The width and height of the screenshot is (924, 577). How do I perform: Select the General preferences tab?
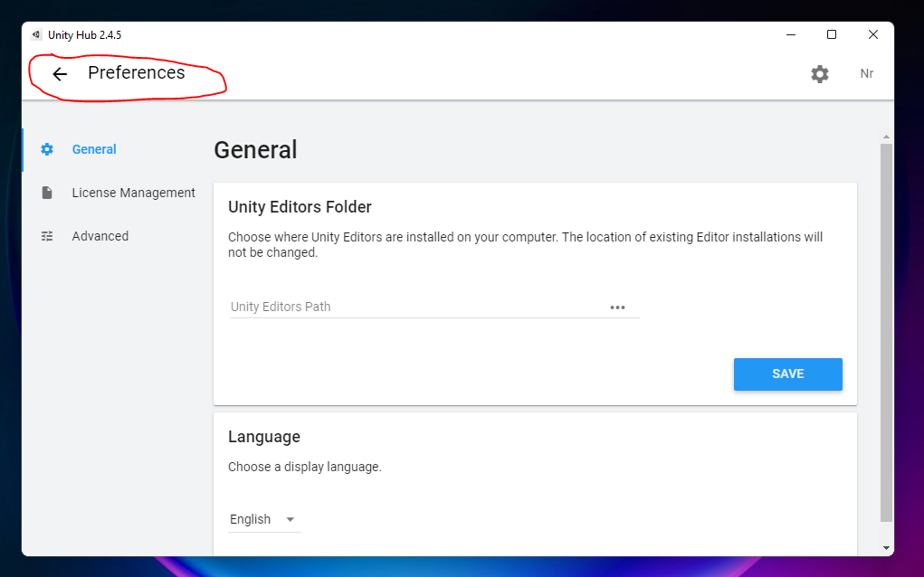click(x=94, y=149)
